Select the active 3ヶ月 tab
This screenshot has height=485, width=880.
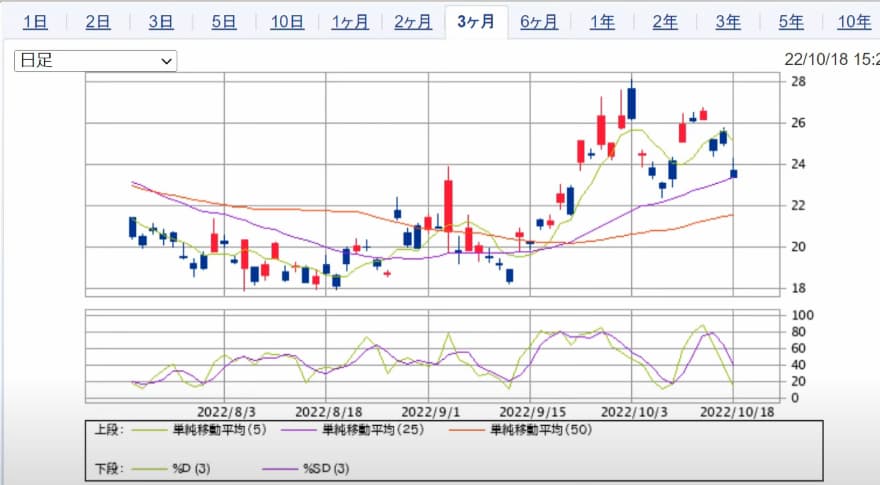476,22
